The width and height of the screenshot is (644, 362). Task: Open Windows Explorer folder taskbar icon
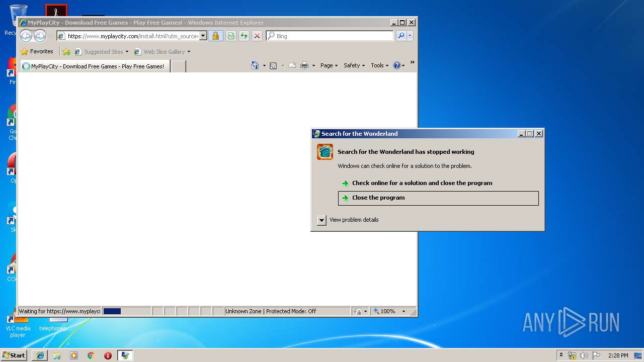[57, 355]
